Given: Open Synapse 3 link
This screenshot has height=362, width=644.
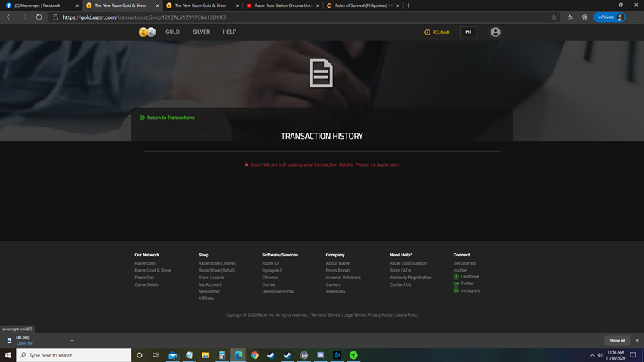Looking at the screenshot, I should pyautogui.click(x=272, y=271).
